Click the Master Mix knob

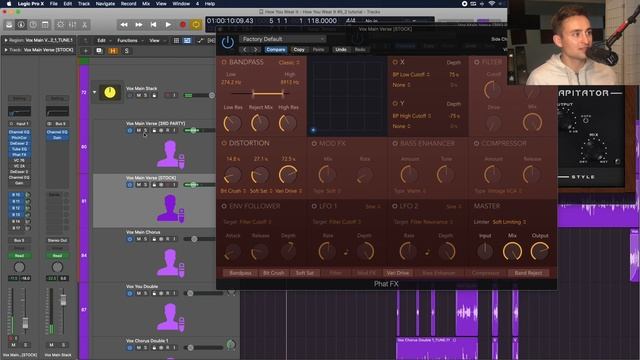pos(512,251)
